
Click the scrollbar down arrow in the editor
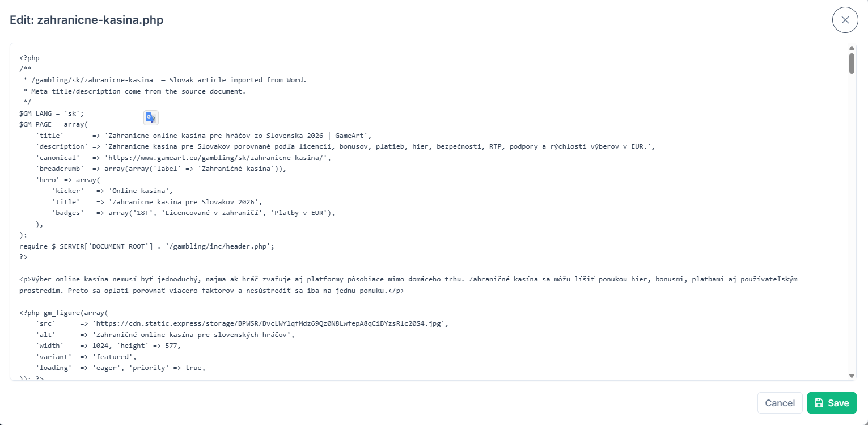pyautogui.click(x=852, y=376)
